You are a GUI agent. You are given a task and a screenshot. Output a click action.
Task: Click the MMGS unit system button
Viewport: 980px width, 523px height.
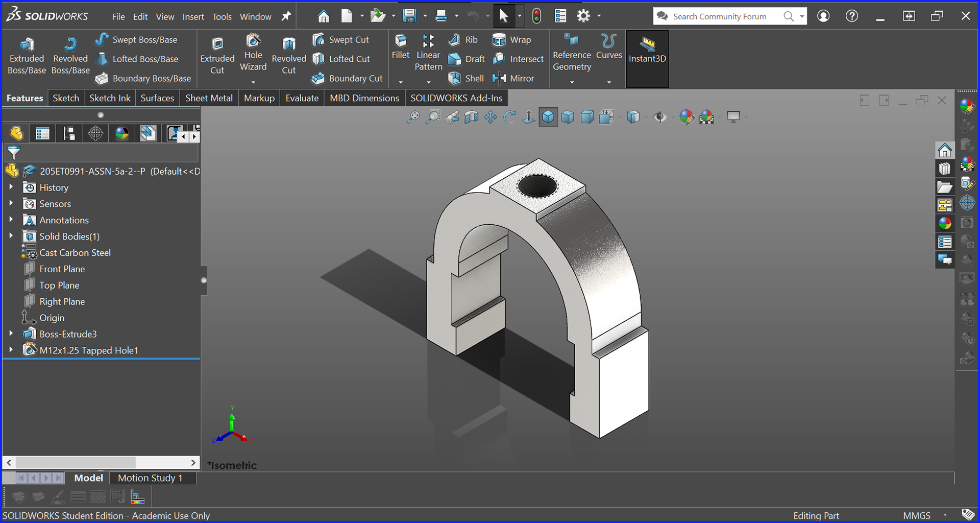click(917, 516)
